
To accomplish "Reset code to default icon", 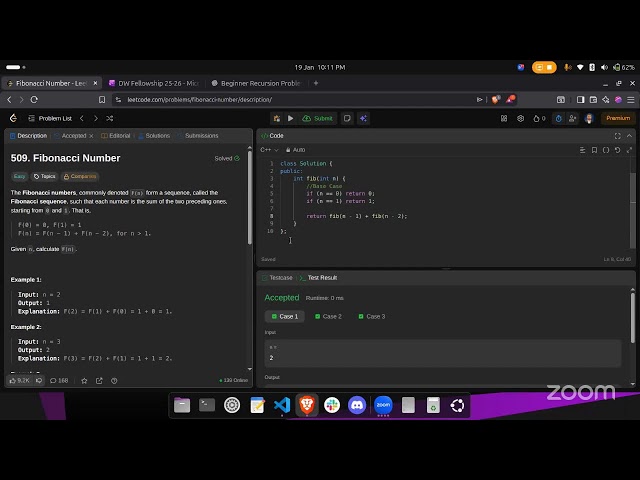I will (x=618, y=150).
